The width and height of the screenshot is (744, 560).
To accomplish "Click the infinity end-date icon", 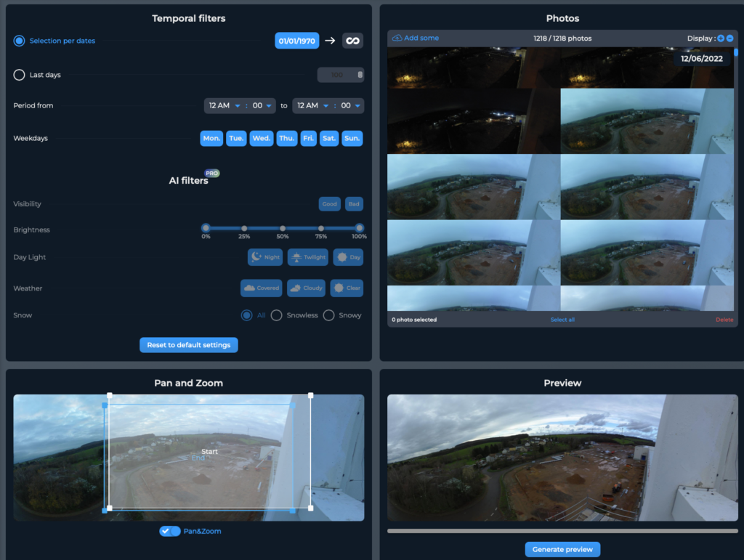I will click(352, 41).
